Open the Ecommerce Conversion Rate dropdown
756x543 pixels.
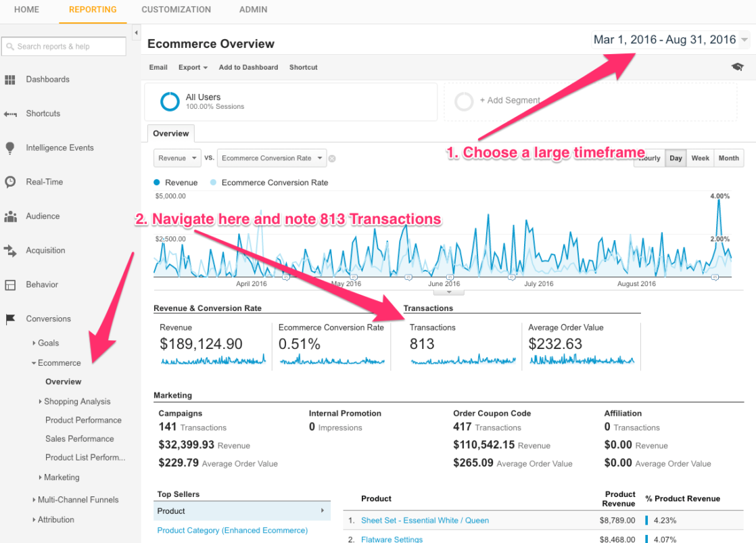(x=272, y=158)
